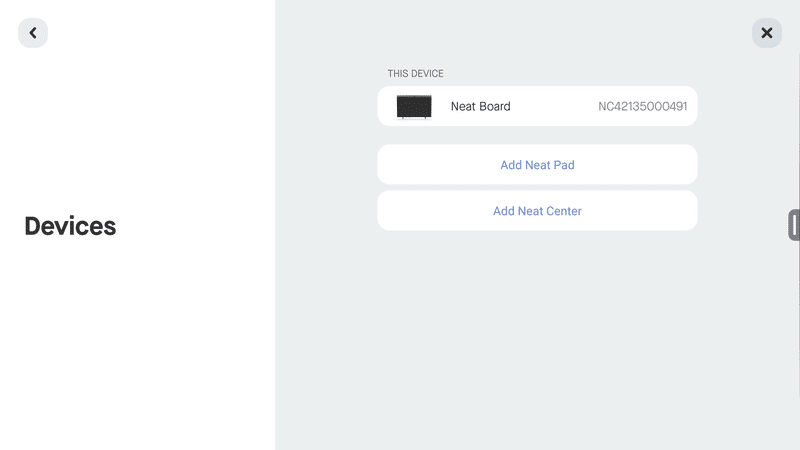
Task: Click the THIS DEVICE section label
Action: pos(415,73)
